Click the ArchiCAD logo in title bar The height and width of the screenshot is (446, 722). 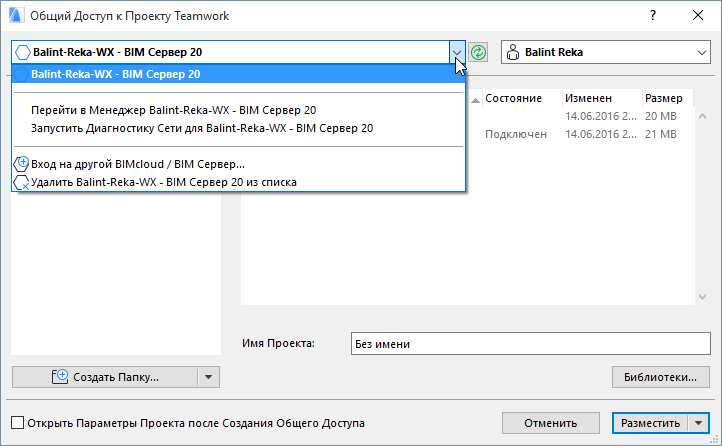coord(16,15)
